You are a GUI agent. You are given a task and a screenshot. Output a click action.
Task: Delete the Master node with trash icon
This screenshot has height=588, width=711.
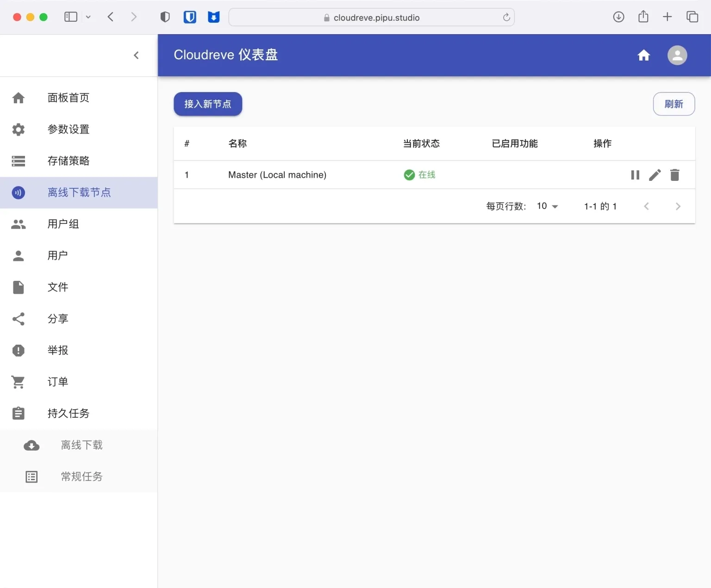[x=675, y=175]
